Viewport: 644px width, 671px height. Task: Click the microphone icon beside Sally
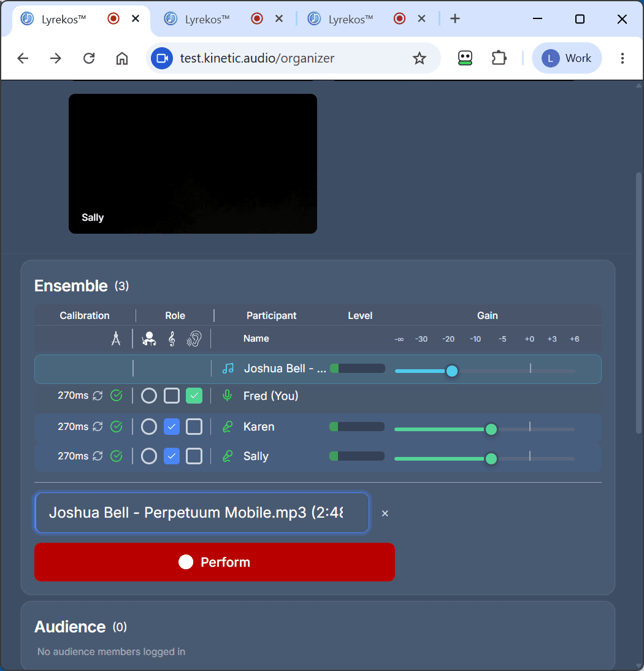tap(228, 456)
